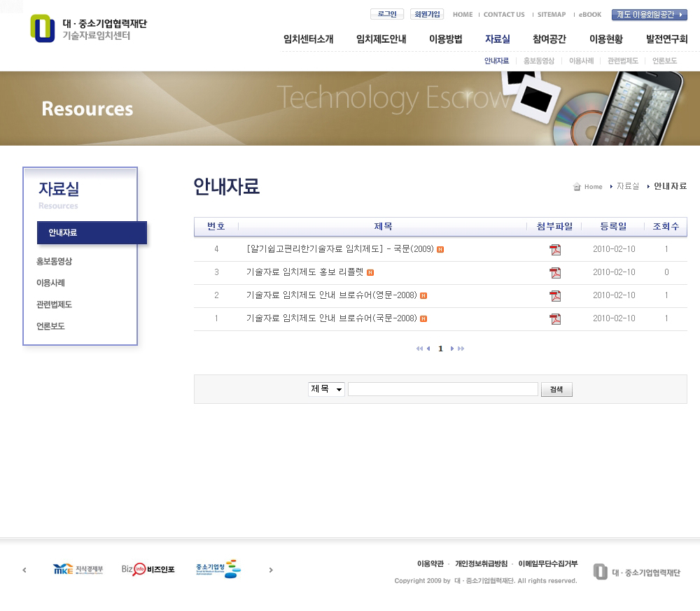Open PDF attachment for 국문-2008 brochure
The width and height of the screenshot is (700, 611).
(555, 319)
